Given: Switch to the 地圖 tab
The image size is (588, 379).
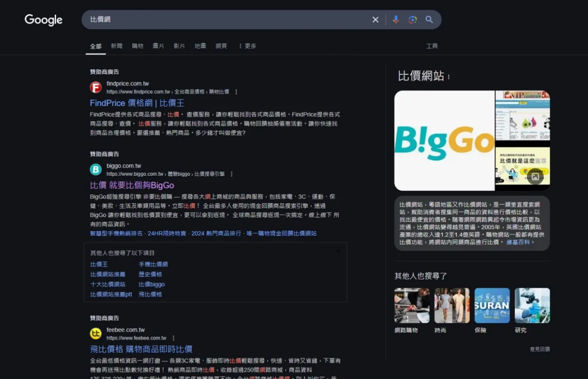Looking at the screenshot, I should click(x=200, y=46).
